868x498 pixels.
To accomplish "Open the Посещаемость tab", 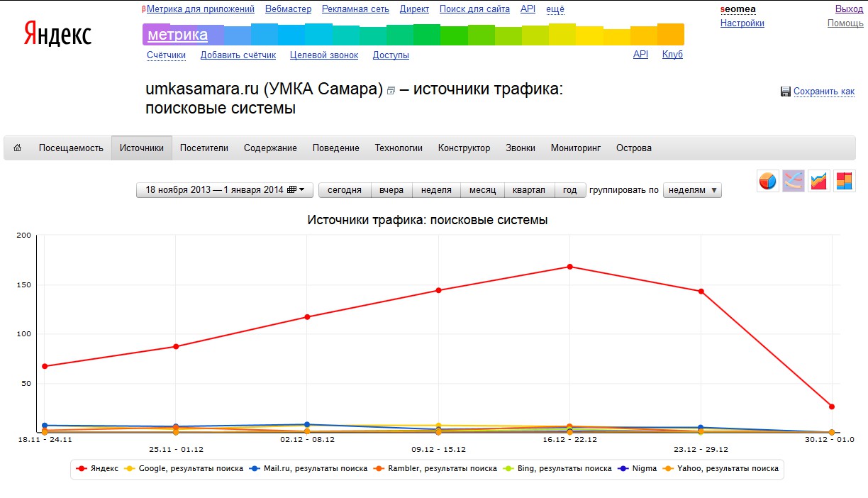I will pyautogui.click(x=71, y=148).
